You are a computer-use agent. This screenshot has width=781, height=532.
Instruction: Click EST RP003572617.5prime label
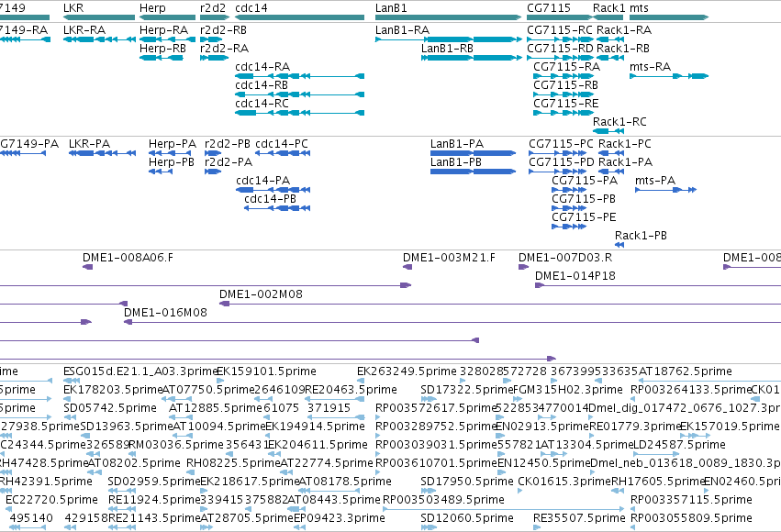[x=436, y=408]
